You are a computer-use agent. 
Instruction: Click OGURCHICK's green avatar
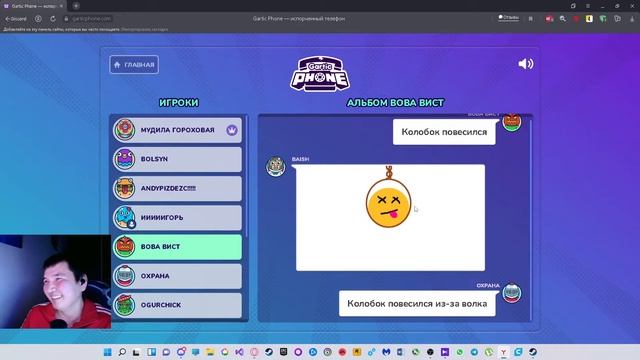(124, 305)
